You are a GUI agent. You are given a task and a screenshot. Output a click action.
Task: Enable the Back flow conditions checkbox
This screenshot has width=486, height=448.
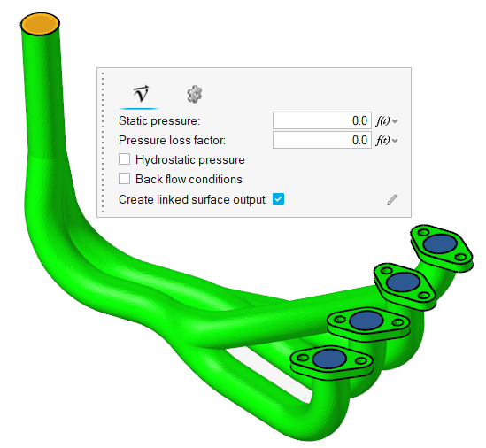pyautogui.click(x=124, y=179)
